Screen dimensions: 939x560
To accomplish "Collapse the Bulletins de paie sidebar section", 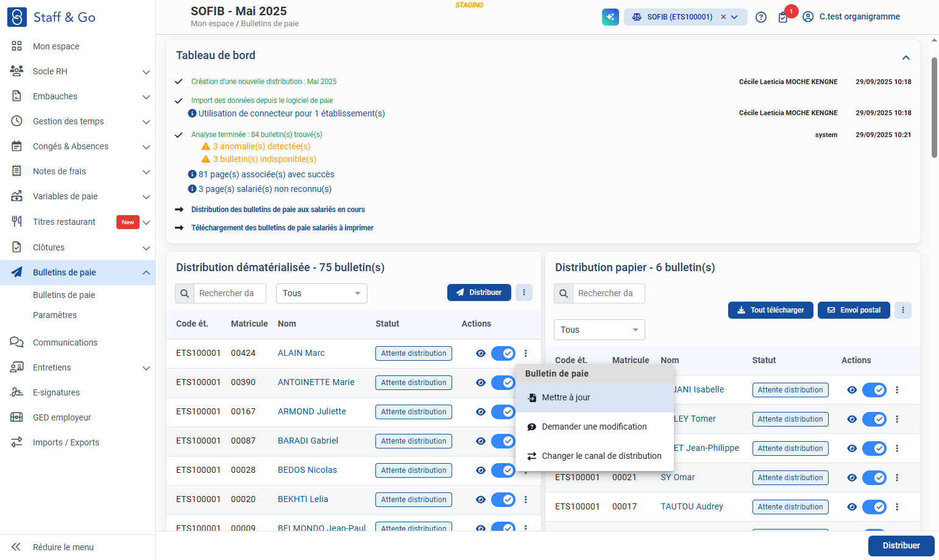I will [x=146, y=272].
